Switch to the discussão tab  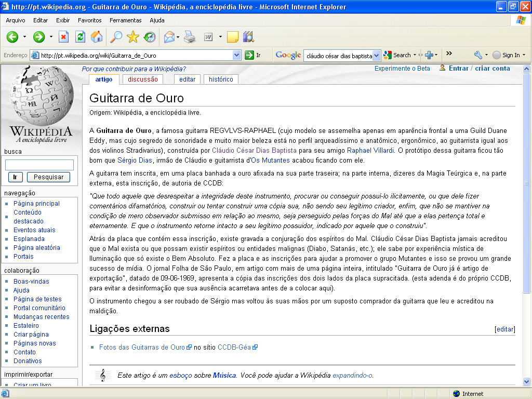(x=142, y=79)
